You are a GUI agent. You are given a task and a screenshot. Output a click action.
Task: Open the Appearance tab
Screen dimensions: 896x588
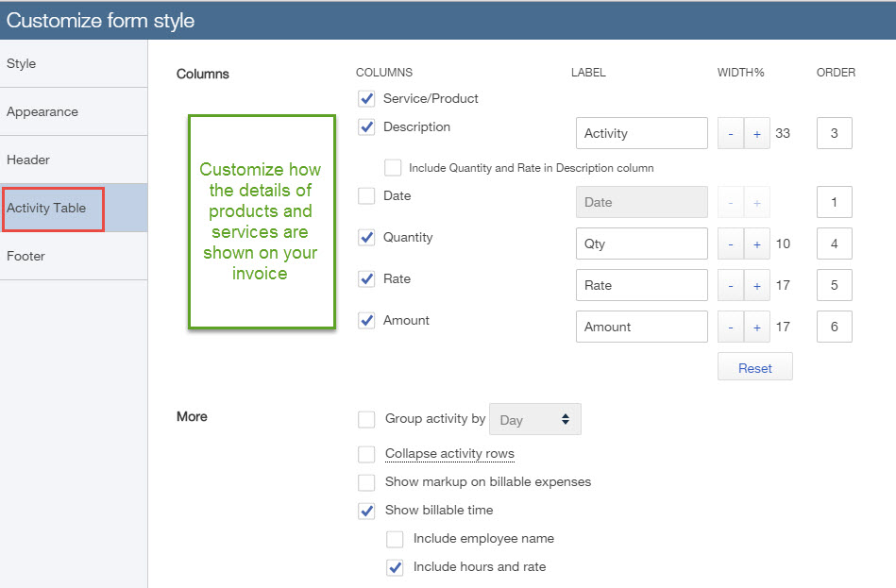click(42, 111)
